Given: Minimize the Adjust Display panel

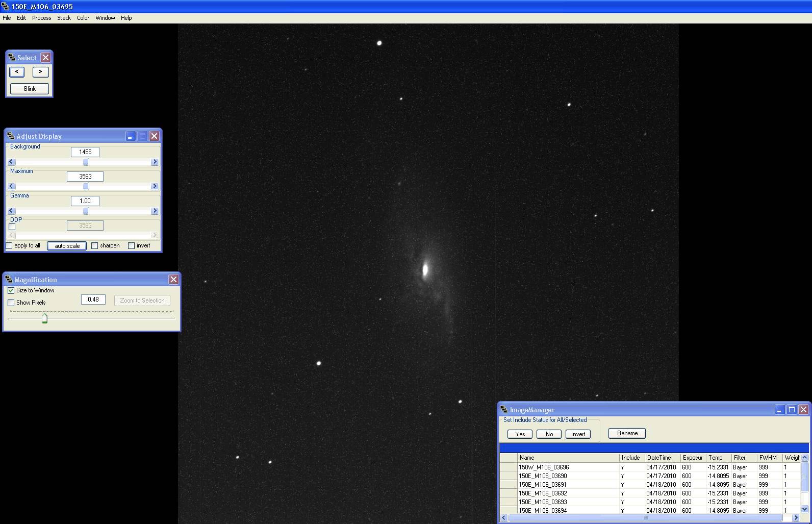Looking at the screenshot, I should tap(131, 136).
